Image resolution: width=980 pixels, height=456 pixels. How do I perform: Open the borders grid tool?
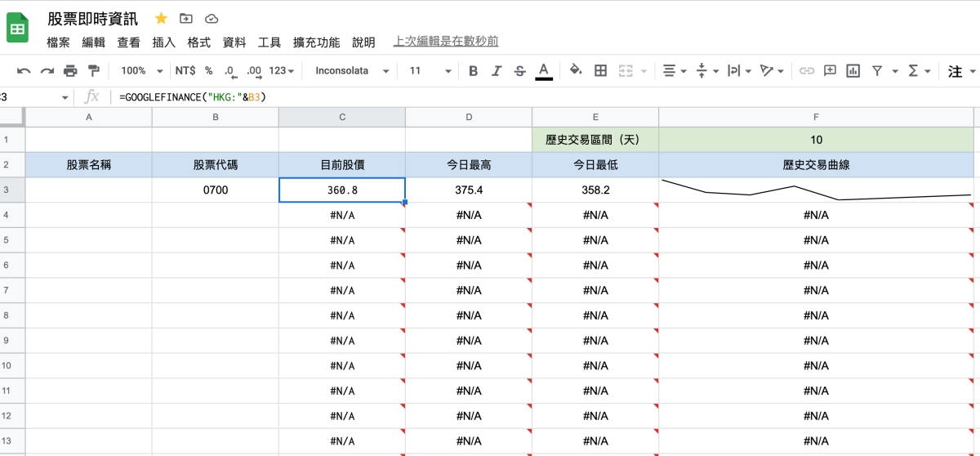coord(600,71)
